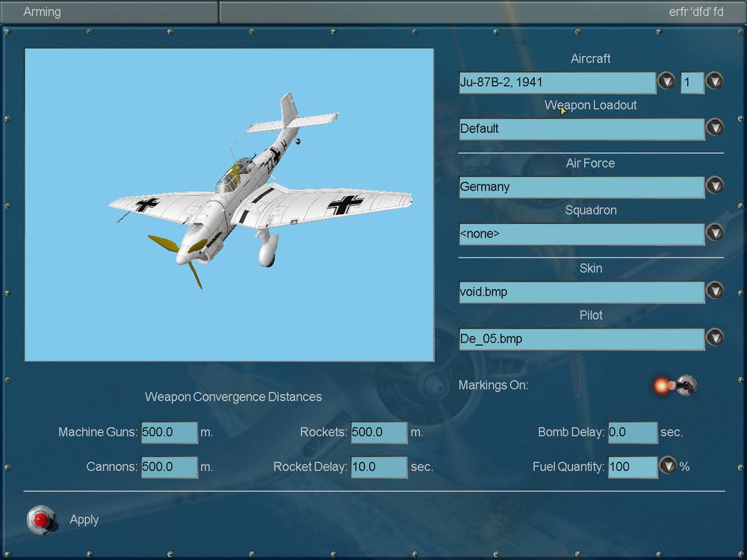Click the Ju-87 aircraft preview image

coord(229,205)
